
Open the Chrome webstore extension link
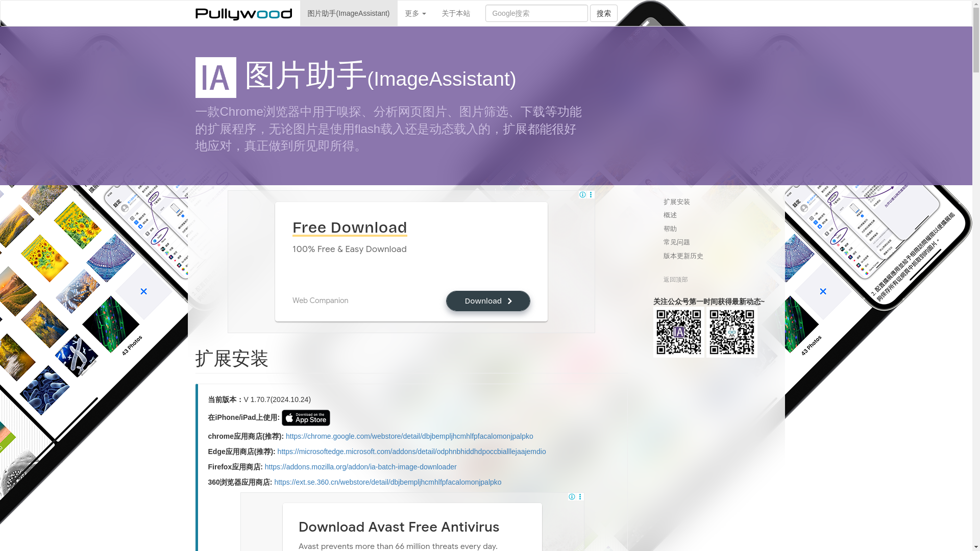pyautogui.click(x=409, y=436)
